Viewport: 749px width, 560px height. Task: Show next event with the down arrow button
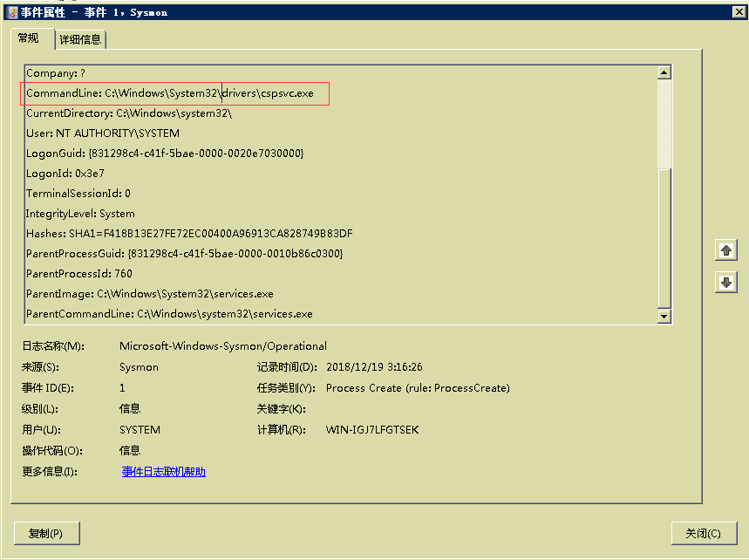(726, 283)
